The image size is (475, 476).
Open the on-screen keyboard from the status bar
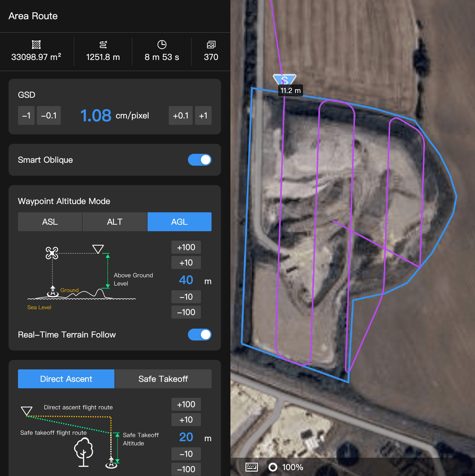(x=251, y=467)
